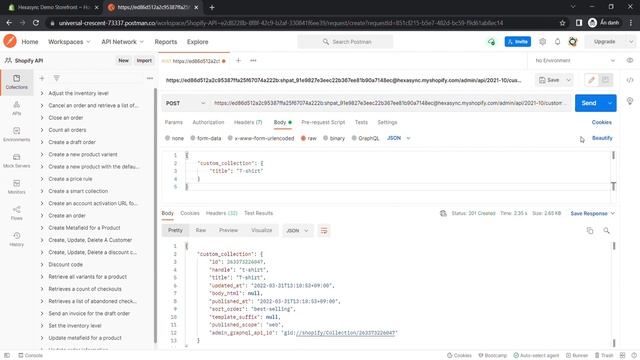Viewport: 640px width, 360px height.
Task: Open the No Environment dropdown
Action: (x=575, y=60)
